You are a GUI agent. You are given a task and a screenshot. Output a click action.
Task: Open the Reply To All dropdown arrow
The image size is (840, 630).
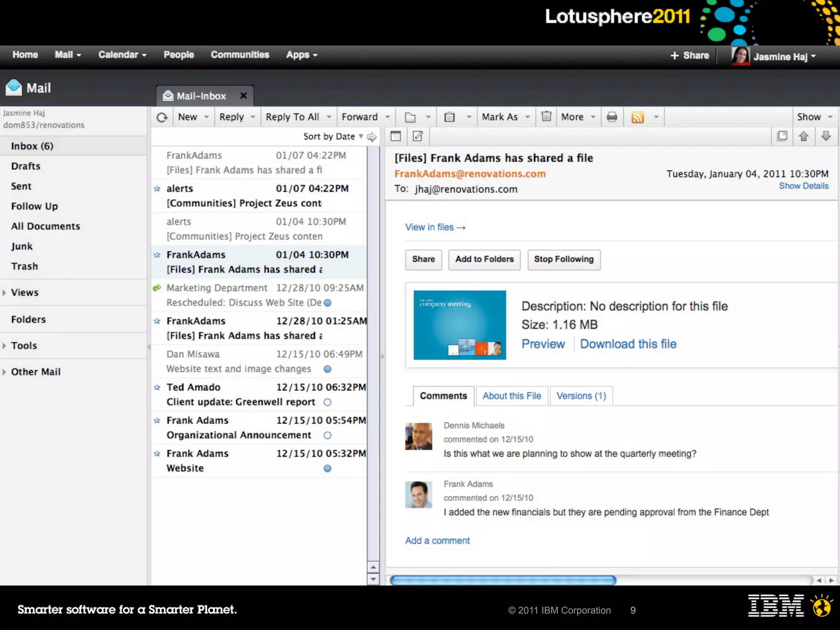tap(329, 117)
